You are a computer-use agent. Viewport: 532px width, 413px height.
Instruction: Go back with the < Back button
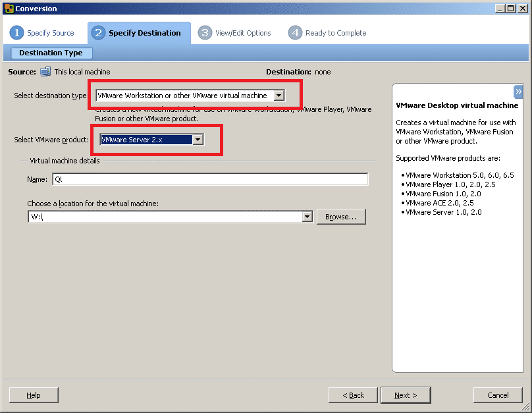pos(353,395)
